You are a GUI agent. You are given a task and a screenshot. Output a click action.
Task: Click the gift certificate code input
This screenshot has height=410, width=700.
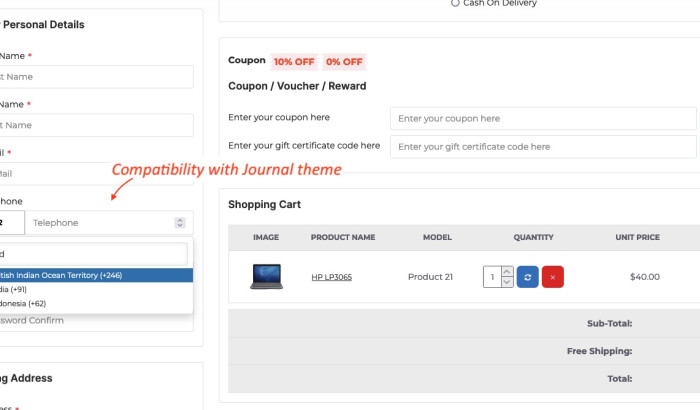coord(543,146)
